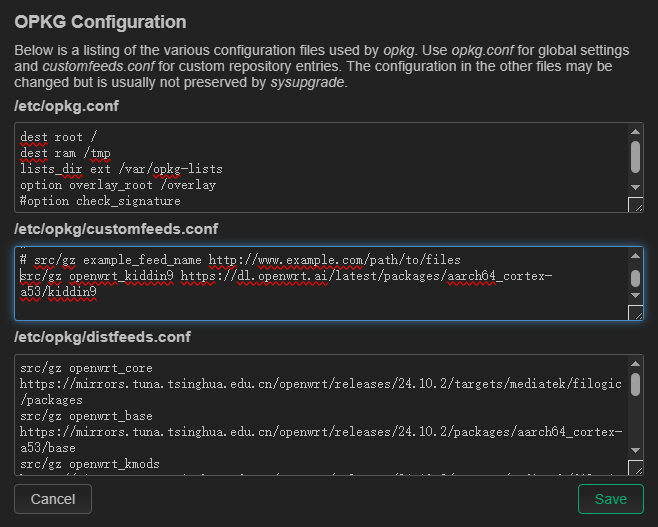Click resize handle of distfeeds.conf textarea

[x=635, y=468]
